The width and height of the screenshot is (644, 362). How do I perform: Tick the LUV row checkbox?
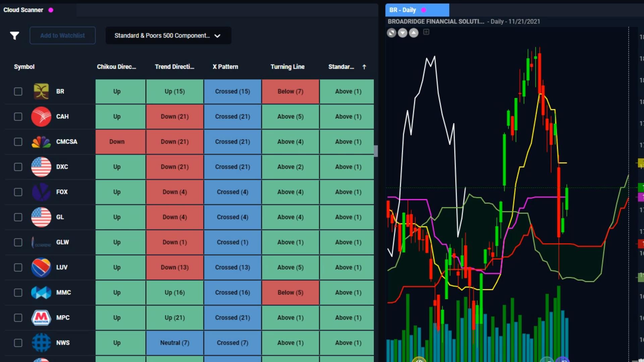(18, 267)
